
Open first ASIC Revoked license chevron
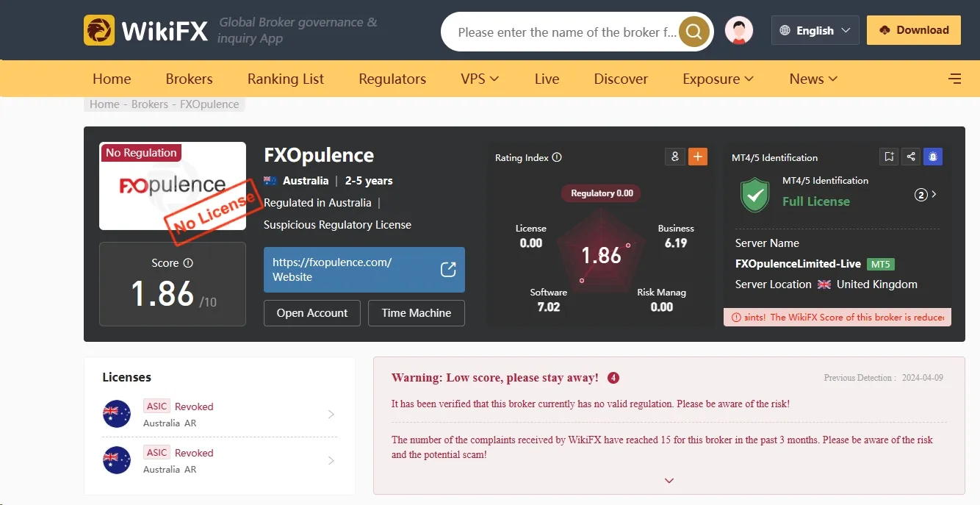[x=331, y=415]
